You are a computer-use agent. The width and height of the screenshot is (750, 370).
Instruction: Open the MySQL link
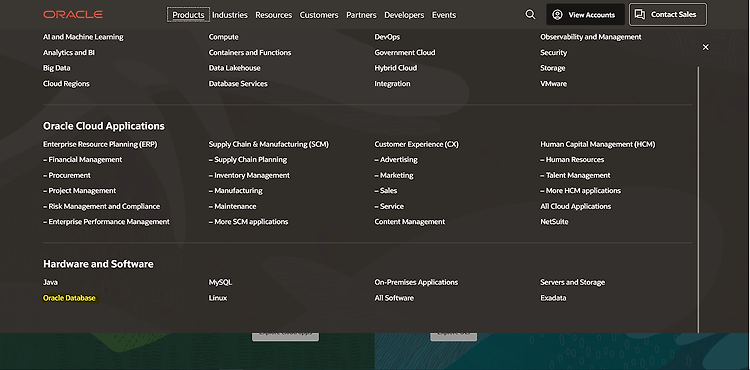pyautogui.click(x=220, y=283)
